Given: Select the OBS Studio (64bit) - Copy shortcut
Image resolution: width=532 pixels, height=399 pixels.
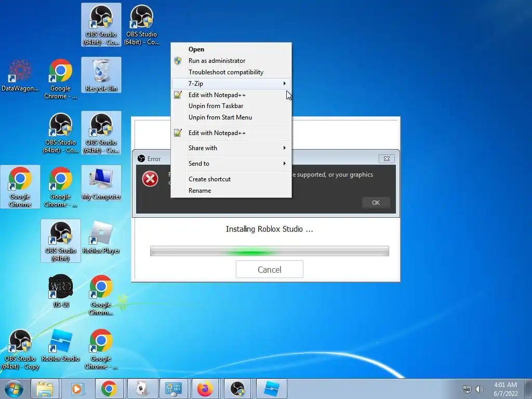Looking at the screenshot, I should (x=20, y=350).
